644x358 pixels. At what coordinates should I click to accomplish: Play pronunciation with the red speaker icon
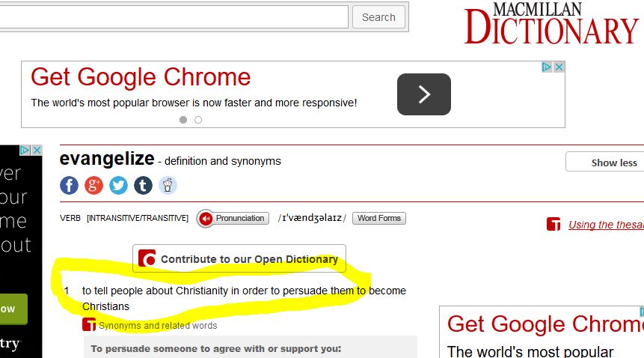pos(206,219)
